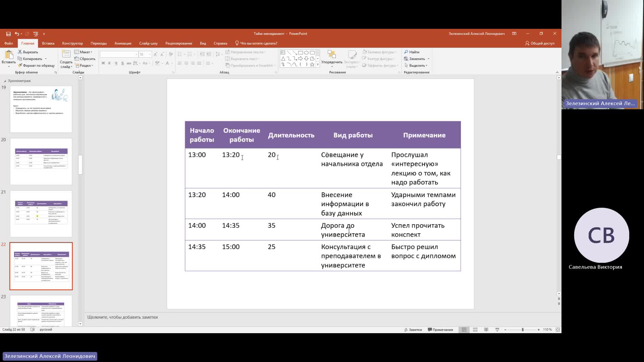This screenshot has height=362, width=644.
Task: Collapse the ribbon with the chevron arrow
Action: pyautogui.click(x=557, y=72)
